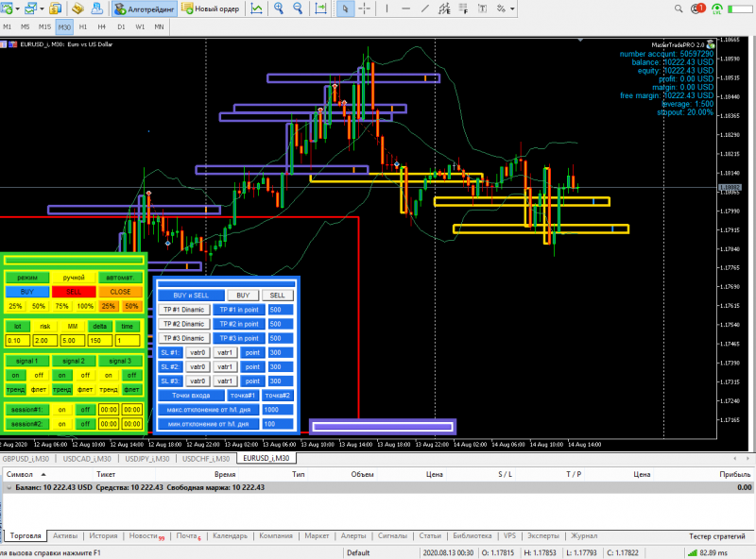The height and width of the screenshot is (559, 756).
Task: Open the shapes tool dropdown arrow
Action: 512,8
